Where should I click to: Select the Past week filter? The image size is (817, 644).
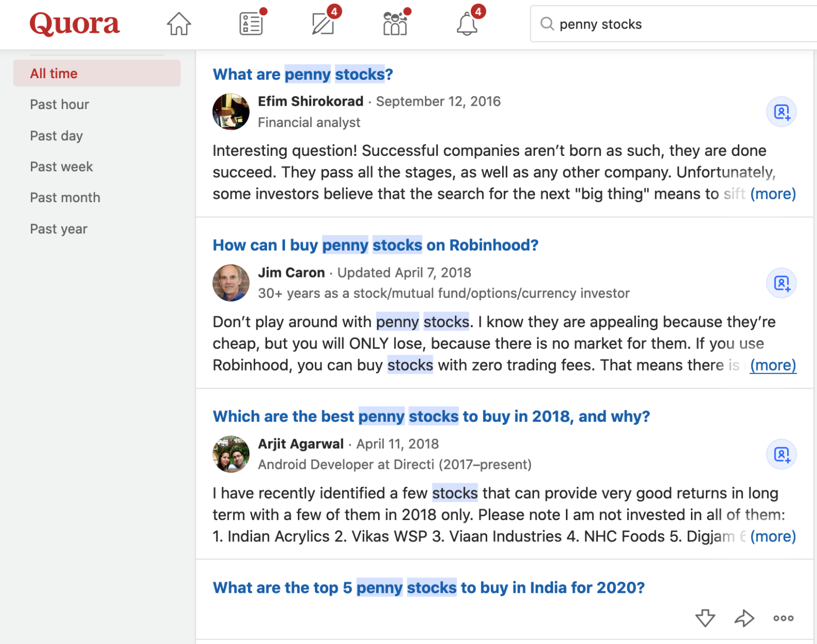click(61, 166)
